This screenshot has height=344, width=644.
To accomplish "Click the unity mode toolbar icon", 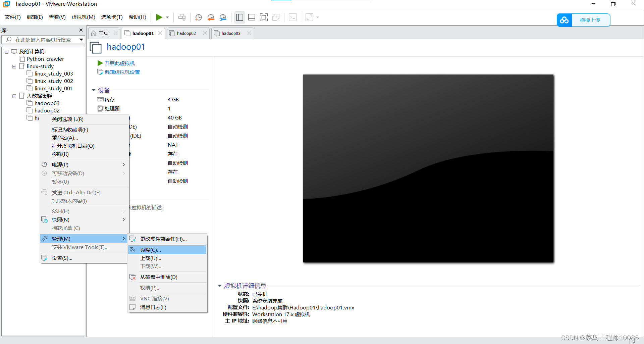I will click(x=276, y=17).
